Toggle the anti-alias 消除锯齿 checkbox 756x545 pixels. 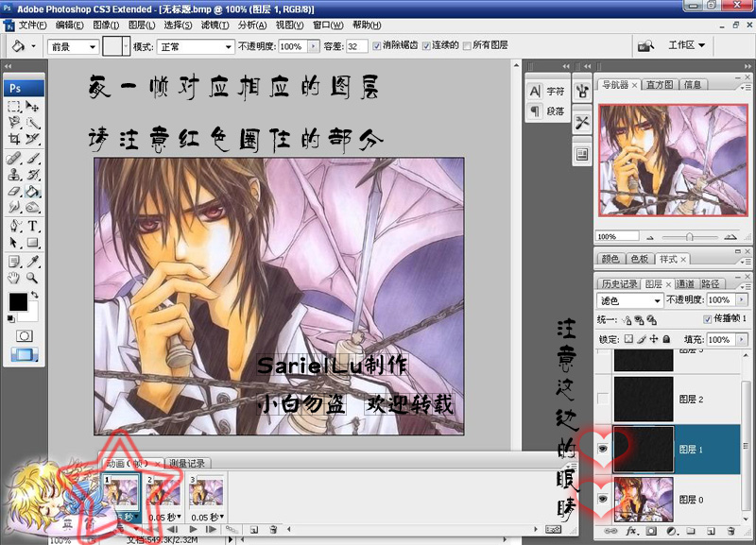(376, 45)
